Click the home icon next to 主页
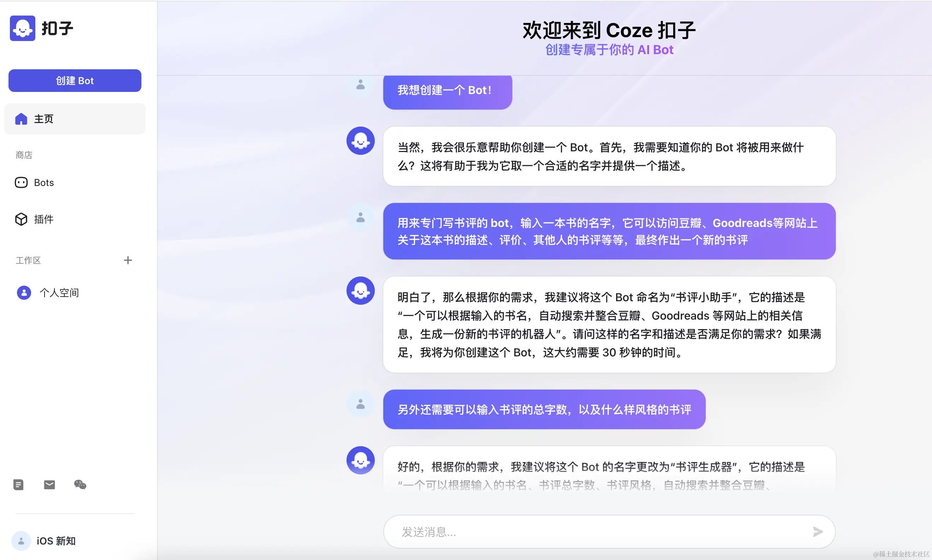932x560 pixels. [21, 119]
